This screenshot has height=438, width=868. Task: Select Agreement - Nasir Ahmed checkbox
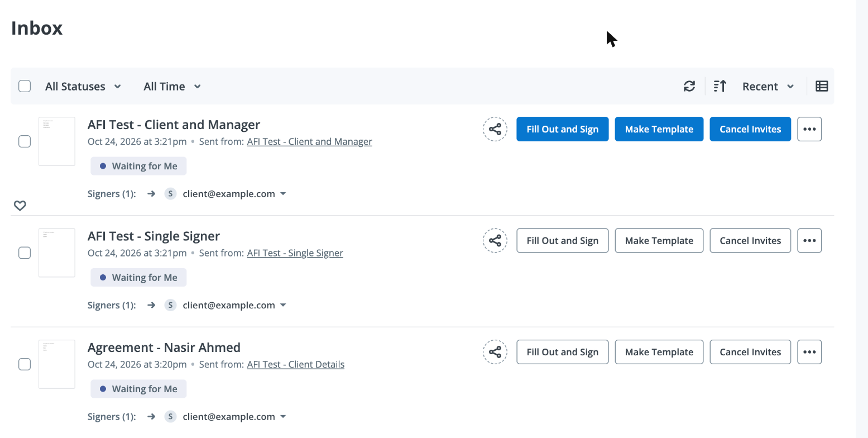(x=25, y=364)
